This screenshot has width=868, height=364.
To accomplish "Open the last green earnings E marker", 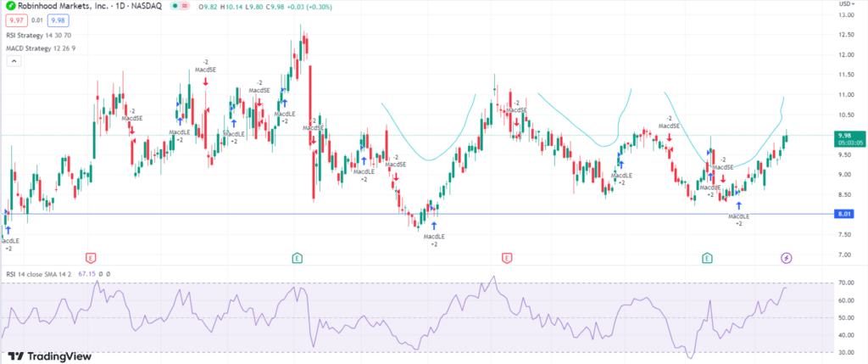I will tap(707, 257).
